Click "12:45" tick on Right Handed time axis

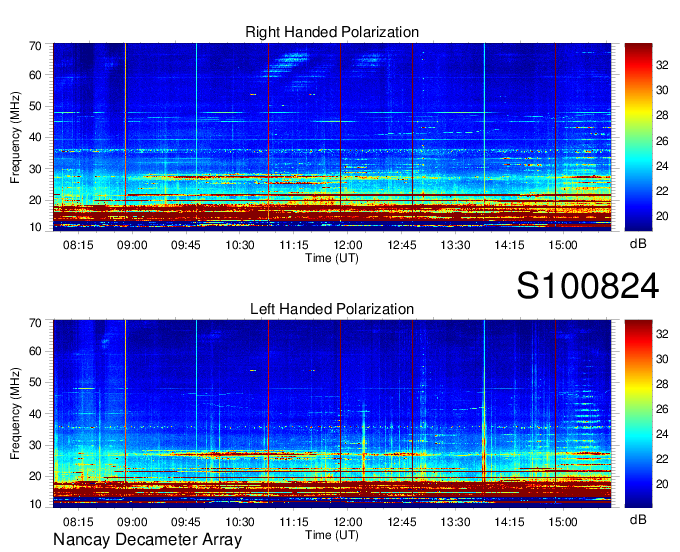coord(402,245)
